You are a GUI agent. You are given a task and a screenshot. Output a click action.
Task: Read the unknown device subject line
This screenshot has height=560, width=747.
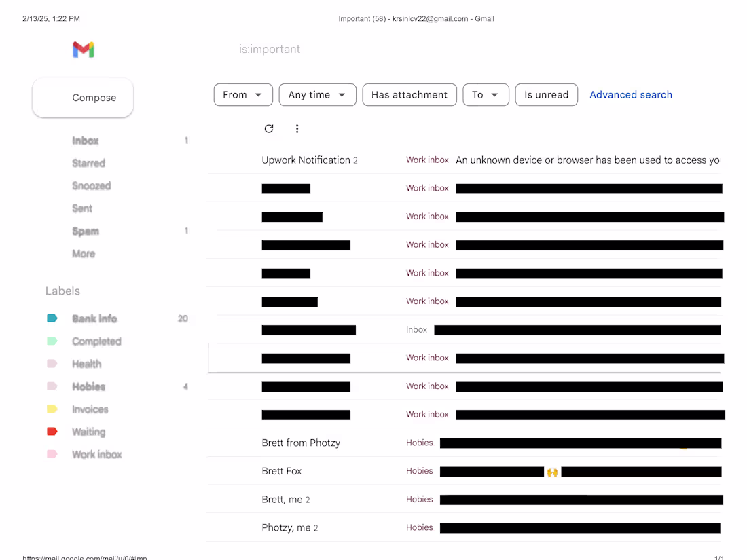(588, 160)
